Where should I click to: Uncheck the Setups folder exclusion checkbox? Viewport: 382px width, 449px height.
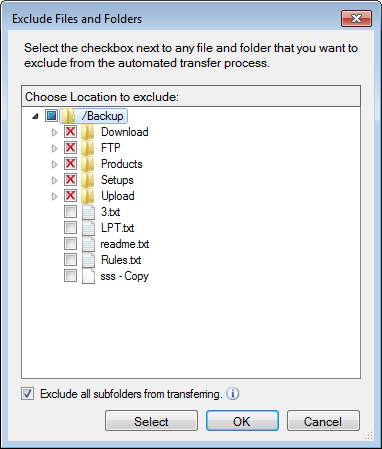(x=70, y=180)
